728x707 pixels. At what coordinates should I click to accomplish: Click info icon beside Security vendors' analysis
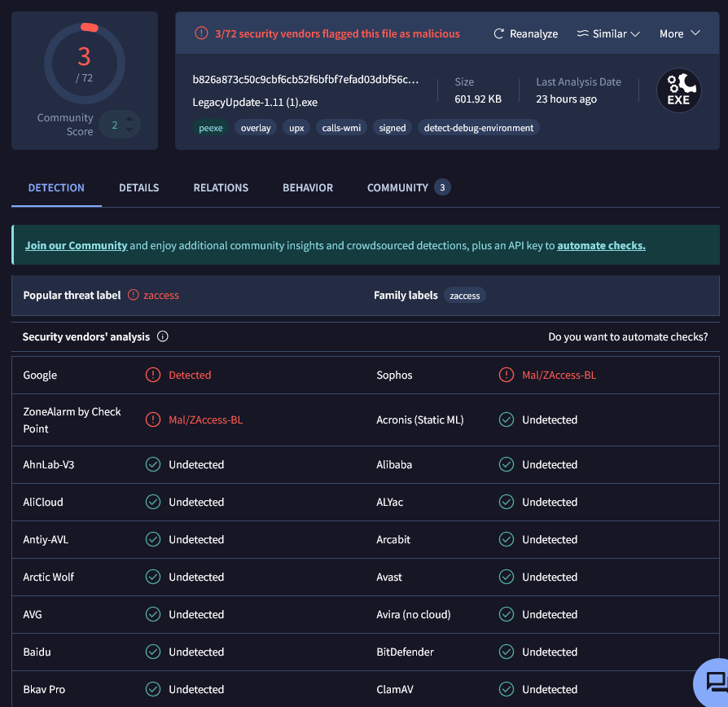pyautogui.click(x=163, y=336)
